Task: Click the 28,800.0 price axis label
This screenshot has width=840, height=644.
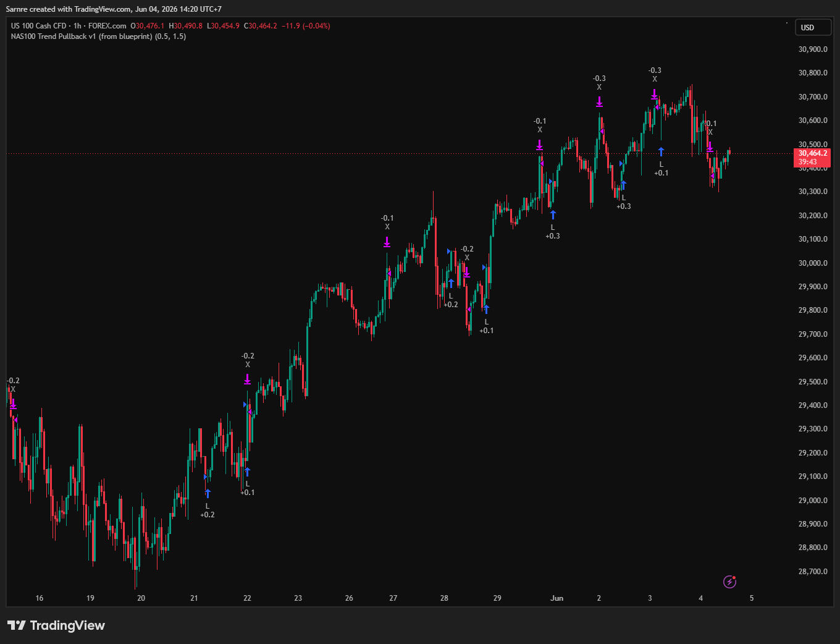Action: pyautogui.click(x=813, y=548)
